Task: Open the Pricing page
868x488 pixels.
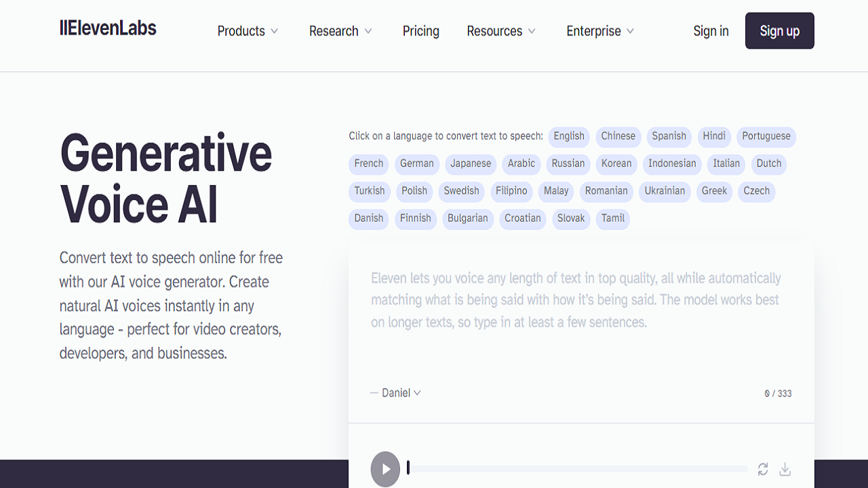Action: [x=420, y=30]
